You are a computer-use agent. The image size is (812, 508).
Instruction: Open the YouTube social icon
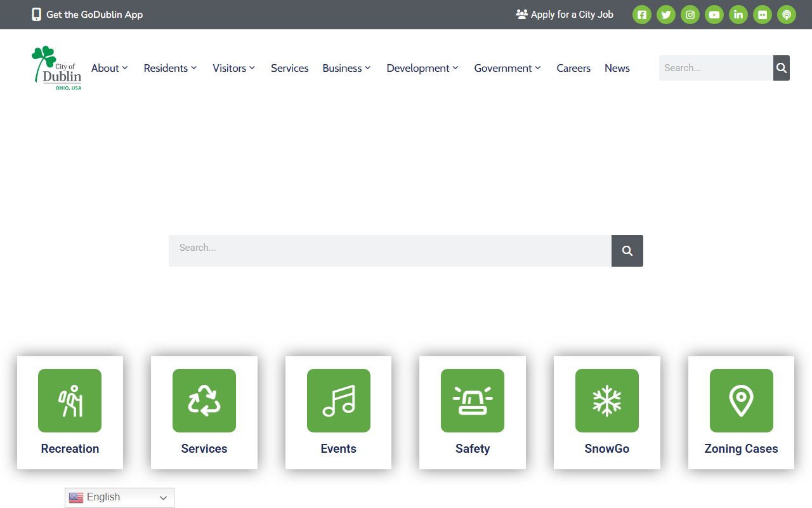click(714, 15)
